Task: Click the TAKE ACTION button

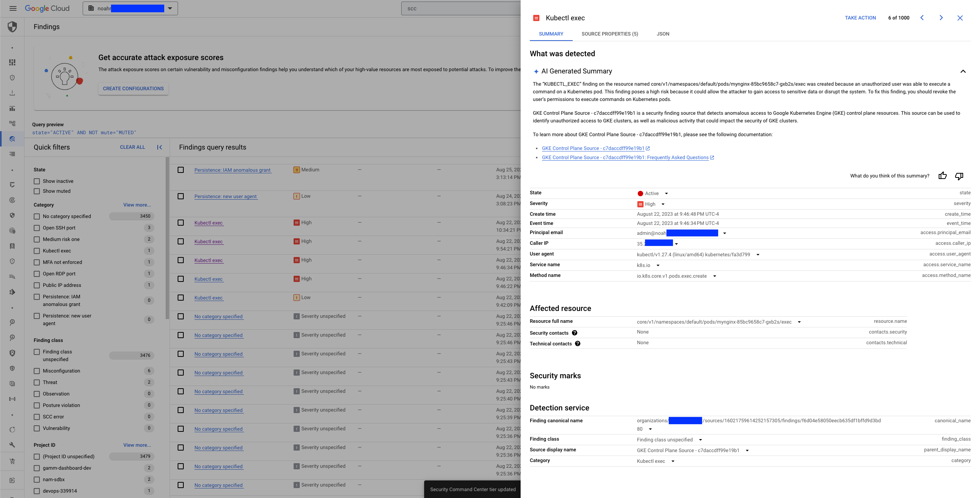Action: pos(860,18)
